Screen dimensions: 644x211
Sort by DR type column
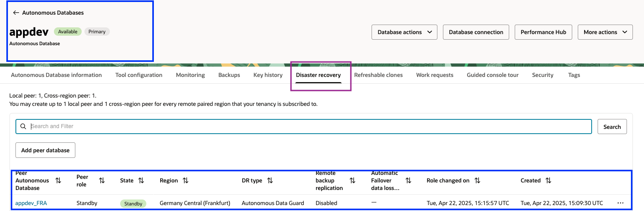click(x=270, y=180)
